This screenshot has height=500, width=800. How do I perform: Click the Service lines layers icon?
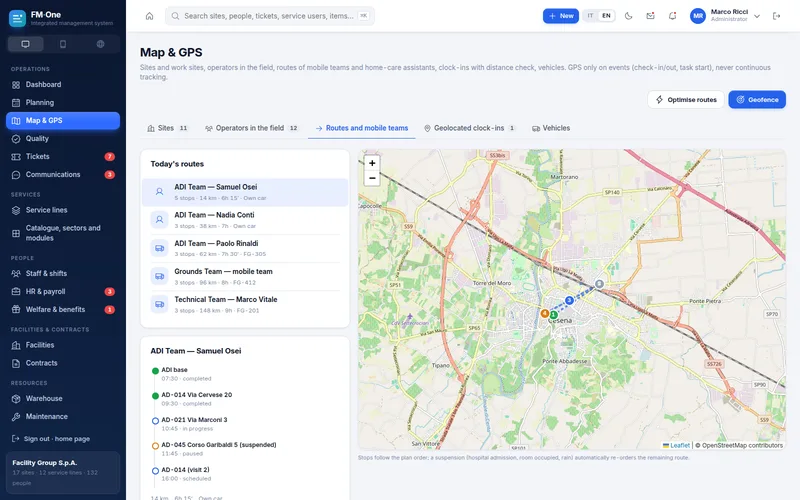(16, 210)
